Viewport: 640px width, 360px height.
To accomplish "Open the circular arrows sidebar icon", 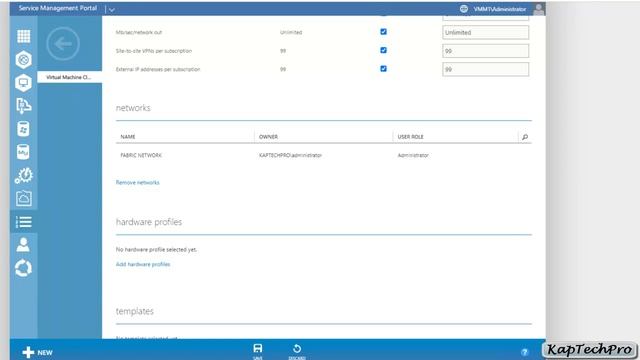I will (x=24, y=268).
